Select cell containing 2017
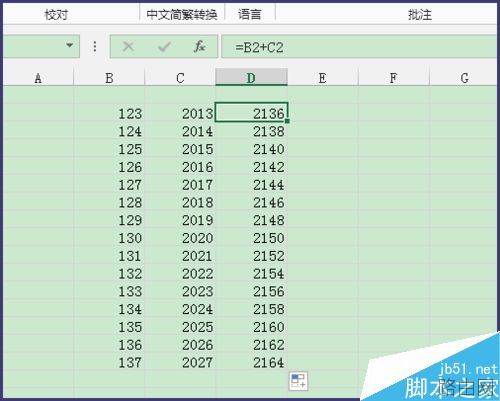This screenshot has height=401, width=500. [x=180, y=184]
